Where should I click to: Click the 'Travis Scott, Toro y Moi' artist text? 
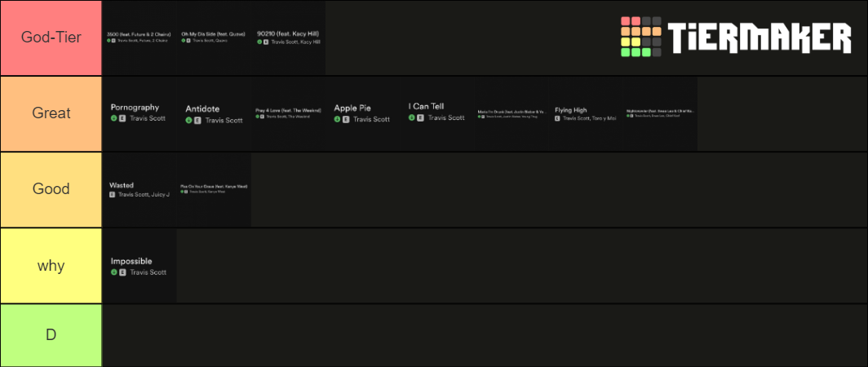click(590, 118)
